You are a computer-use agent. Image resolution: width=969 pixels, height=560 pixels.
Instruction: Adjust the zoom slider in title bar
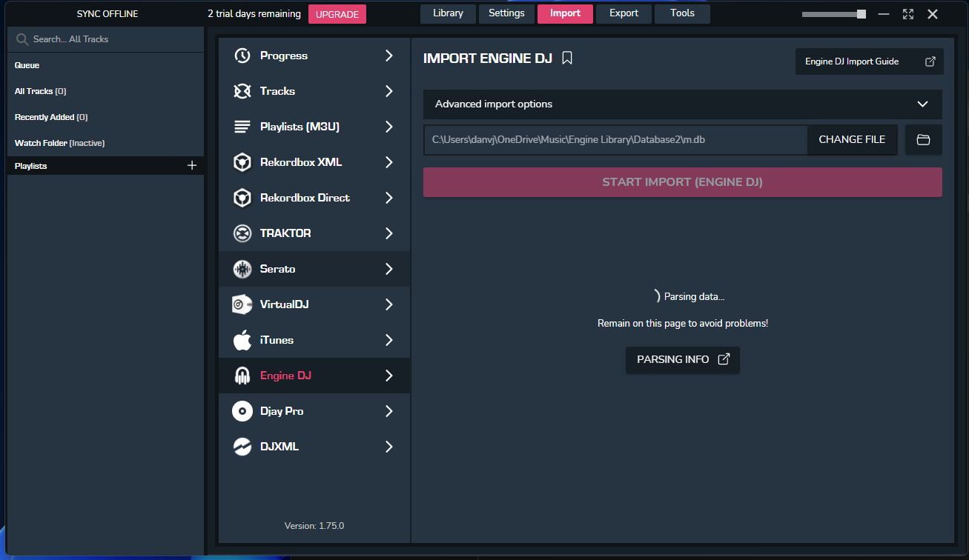pos(861,14)
